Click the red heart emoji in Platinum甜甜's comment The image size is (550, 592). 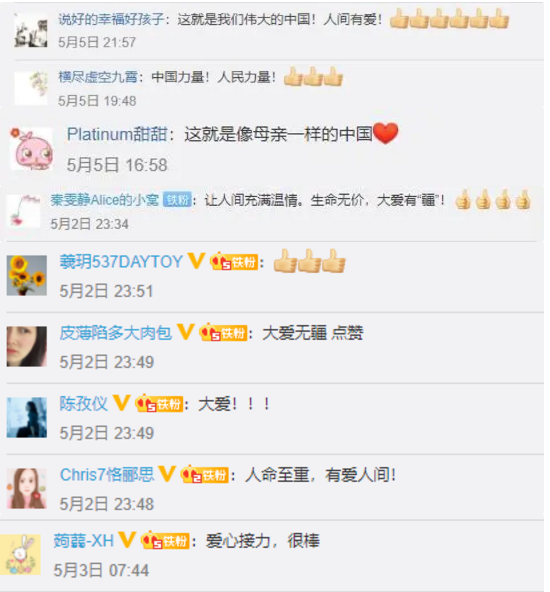(385, 133)
